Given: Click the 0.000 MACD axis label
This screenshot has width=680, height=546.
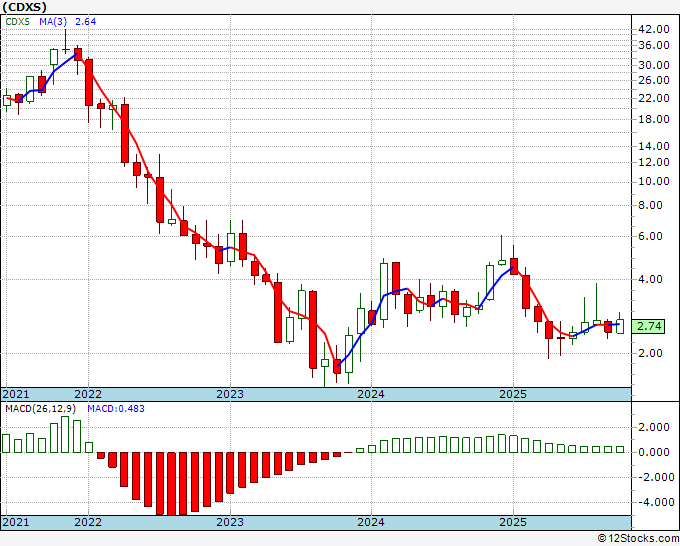Looking at the screenshot, I should pyautogui.click(x=653, y=452).
